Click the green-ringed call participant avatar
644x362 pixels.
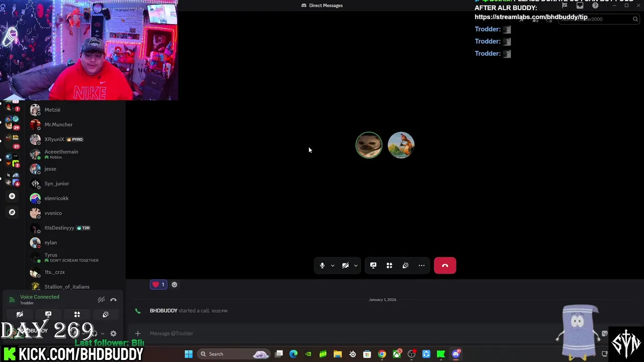tap(369, 145)
